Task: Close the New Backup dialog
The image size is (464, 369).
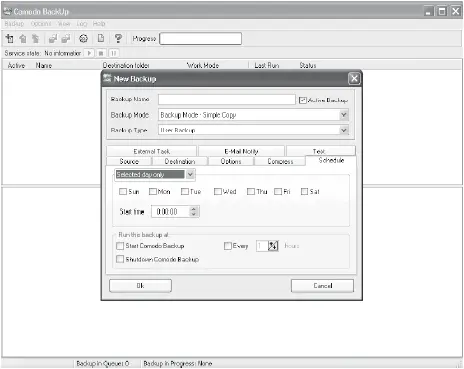Action: click(x=354, y=79)
